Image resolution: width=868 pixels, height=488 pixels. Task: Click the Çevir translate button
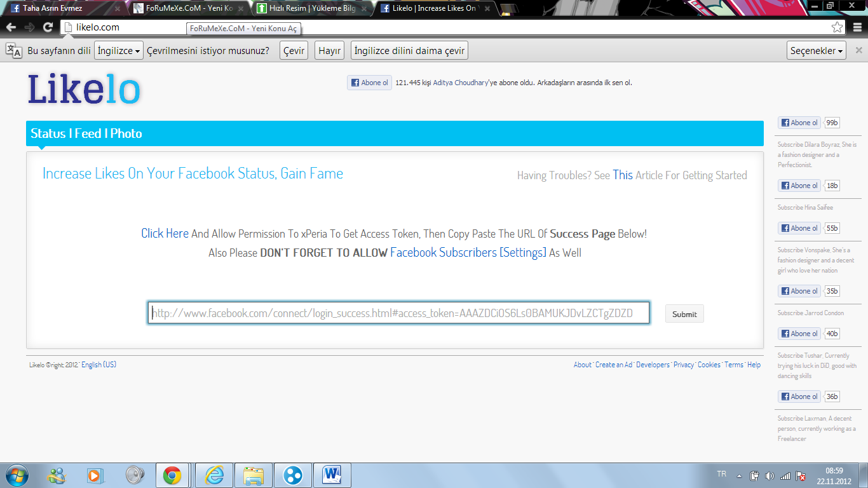tap(294, 51)
